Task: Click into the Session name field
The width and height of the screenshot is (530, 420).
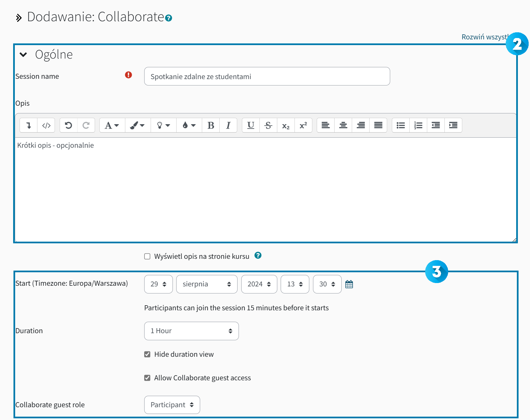Action: (267, 76)
